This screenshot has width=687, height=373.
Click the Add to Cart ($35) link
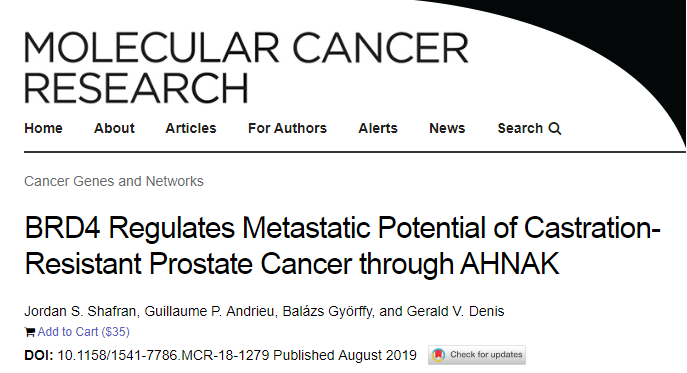click(84, 332)
